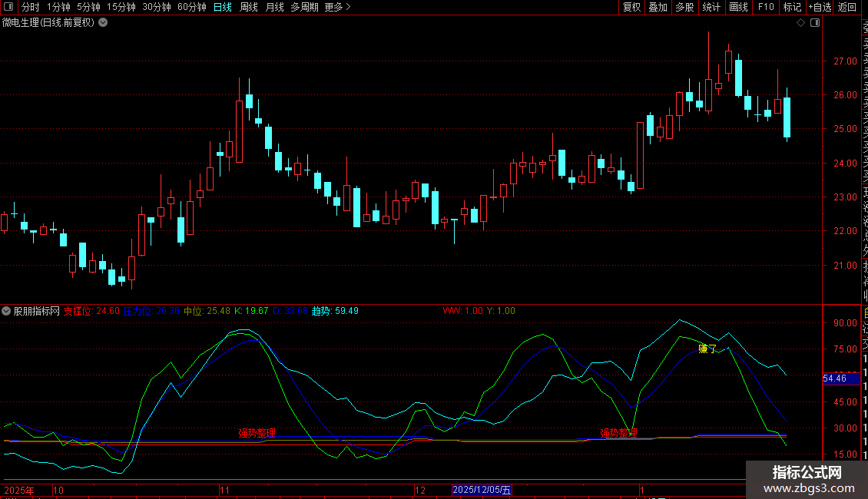Select the 5分钟 period tab

(88, 7)
